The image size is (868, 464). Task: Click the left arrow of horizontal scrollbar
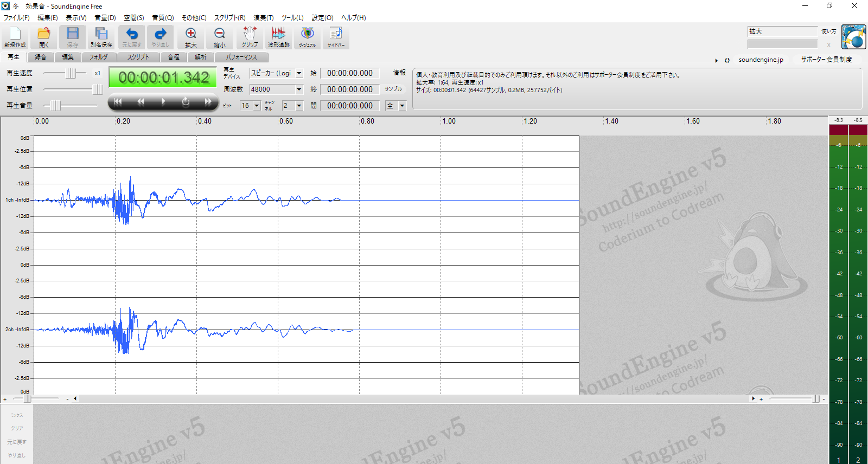pyautogui.click(x=75, y=399)
